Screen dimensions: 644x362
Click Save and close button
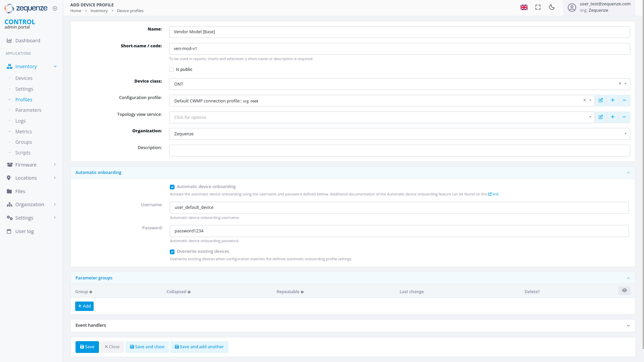[x=147, y=347]
